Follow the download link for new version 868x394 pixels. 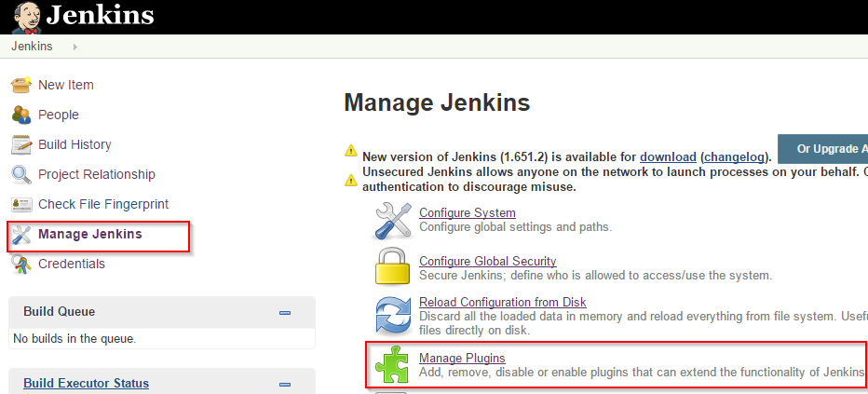(x=668, y=156)
